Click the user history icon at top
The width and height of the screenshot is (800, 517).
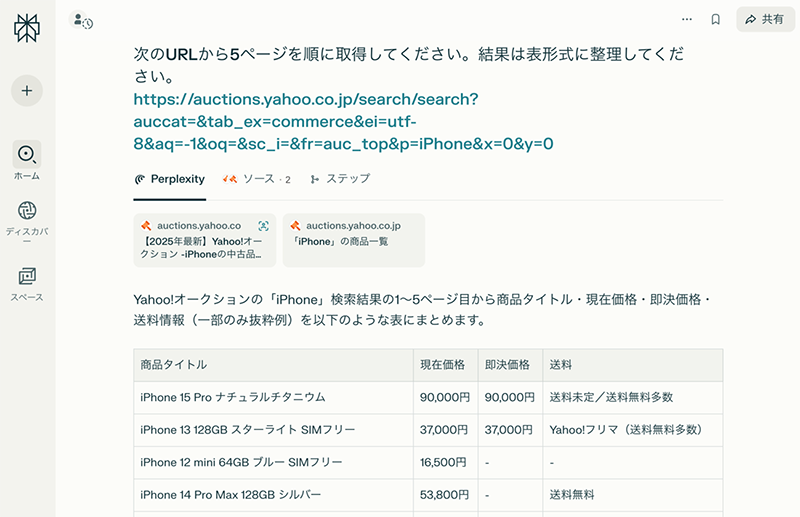pos(82,20)
